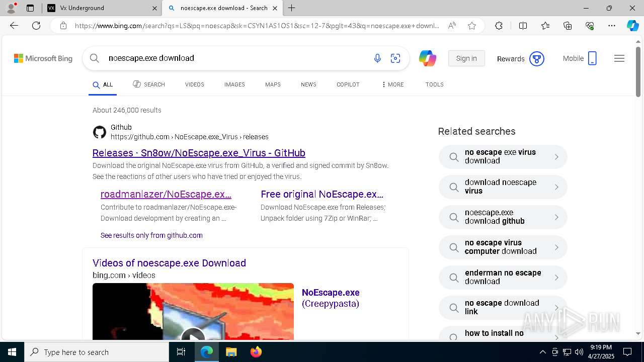Screen dimensions: 644x362
Task: Open File Explorer from the taskbar
Action: click(231, 352)
